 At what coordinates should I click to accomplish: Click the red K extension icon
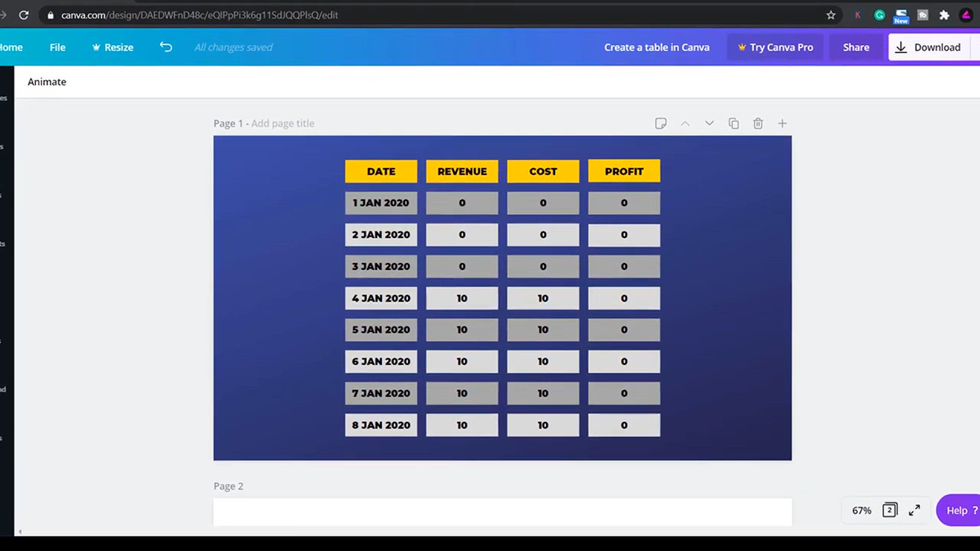click(x=857, y=15)
